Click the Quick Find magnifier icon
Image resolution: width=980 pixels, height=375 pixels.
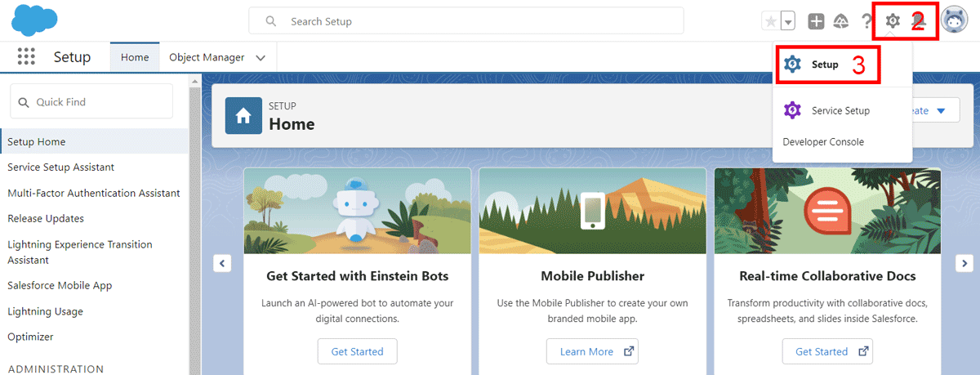point(23,102)
